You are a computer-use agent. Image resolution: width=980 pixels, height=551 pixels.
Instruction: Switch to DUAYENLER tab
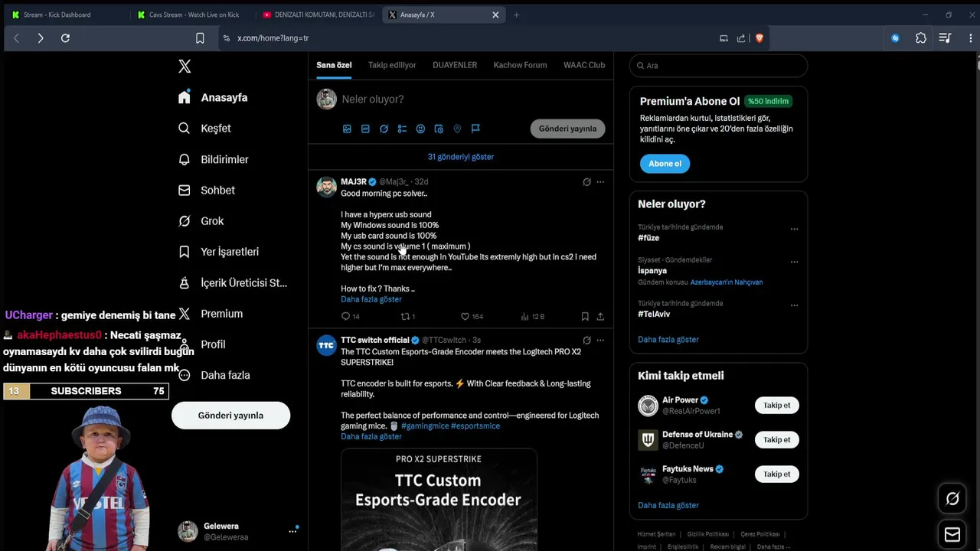coord(455,65)
